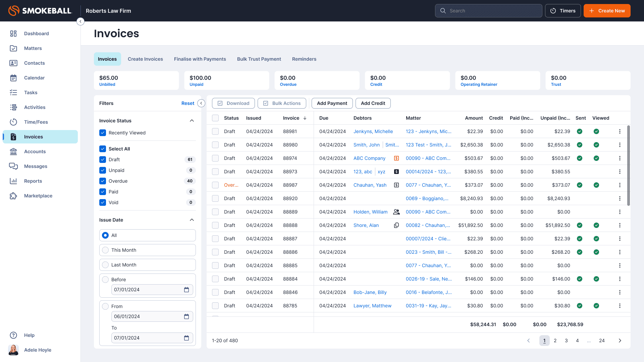Reset the filters
The image size is (644, 362).
point(187,103)
